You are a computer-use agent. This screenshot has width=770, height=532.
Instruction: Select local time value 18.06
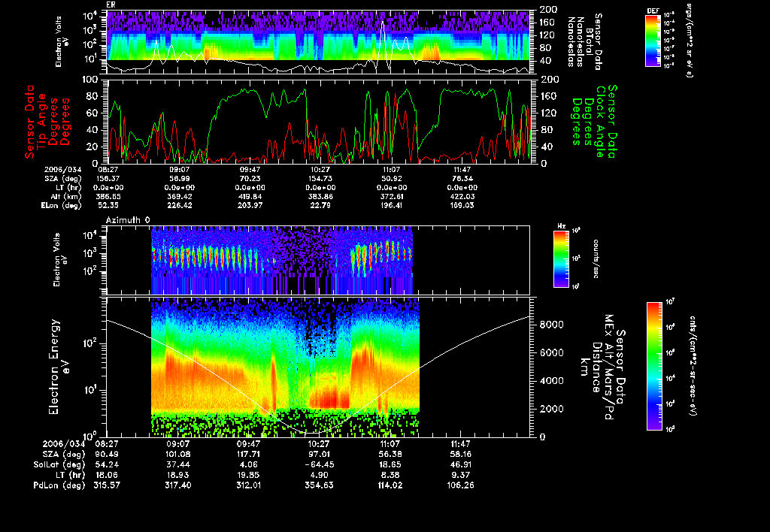pos(106,475)
